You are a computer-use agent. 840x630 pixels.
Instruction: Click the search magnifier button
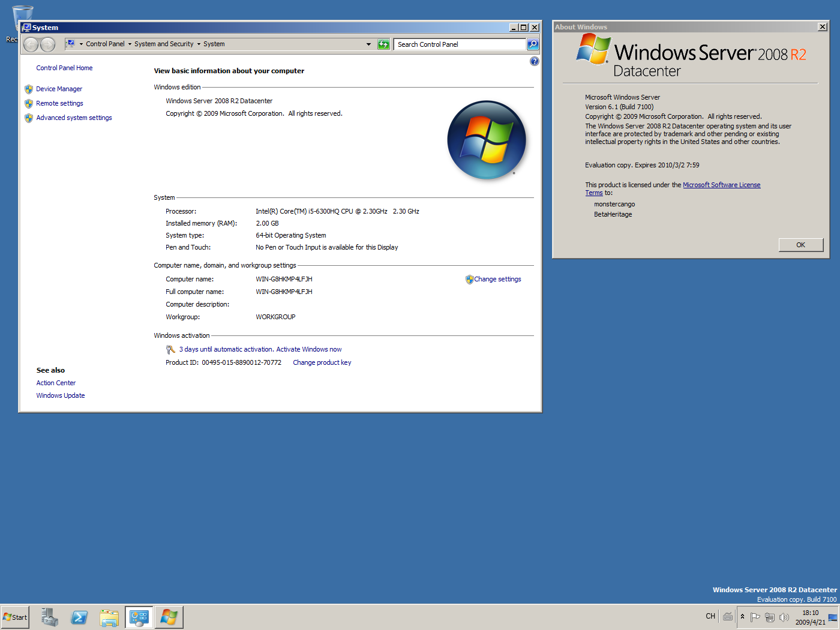point(533,44)
